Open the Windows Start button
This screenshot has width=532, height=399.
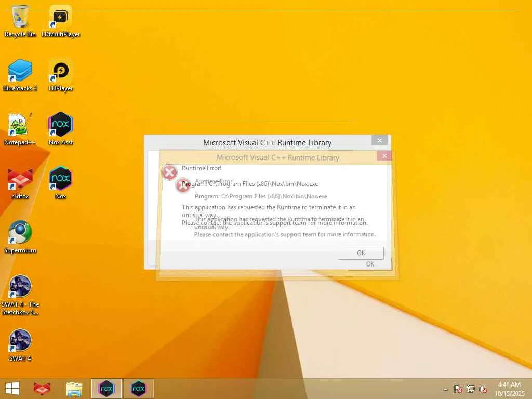pos(12,389)
